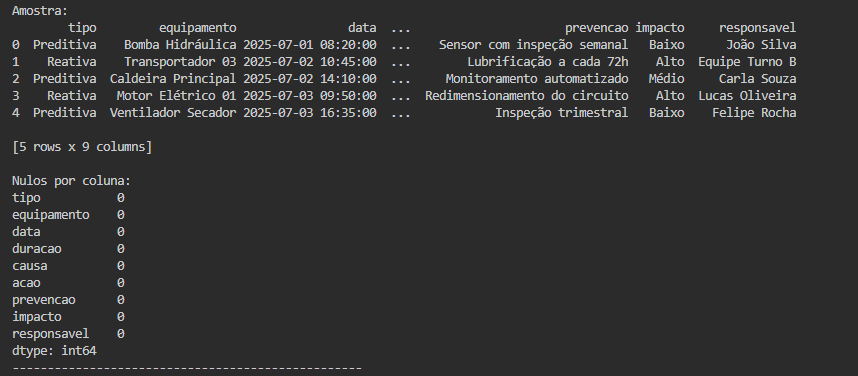Select the 'Motor Elétrico 01' cell

[176, 96]
